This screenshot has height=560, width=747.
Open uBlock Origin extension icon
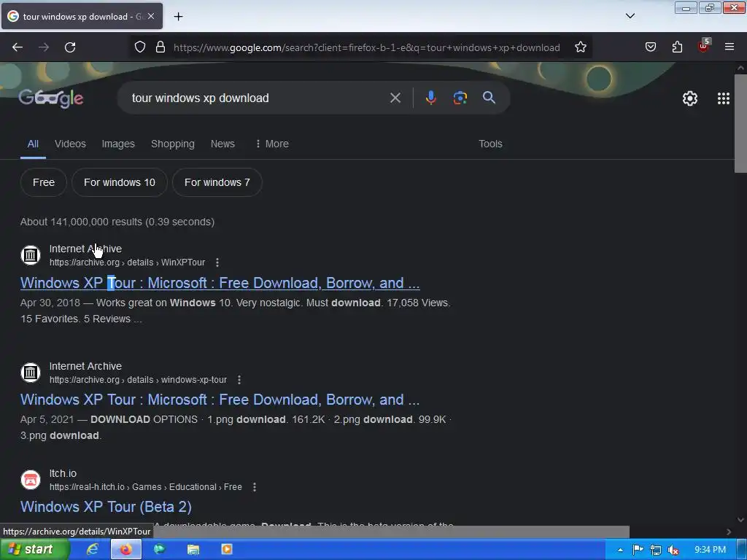pos(704,46)
